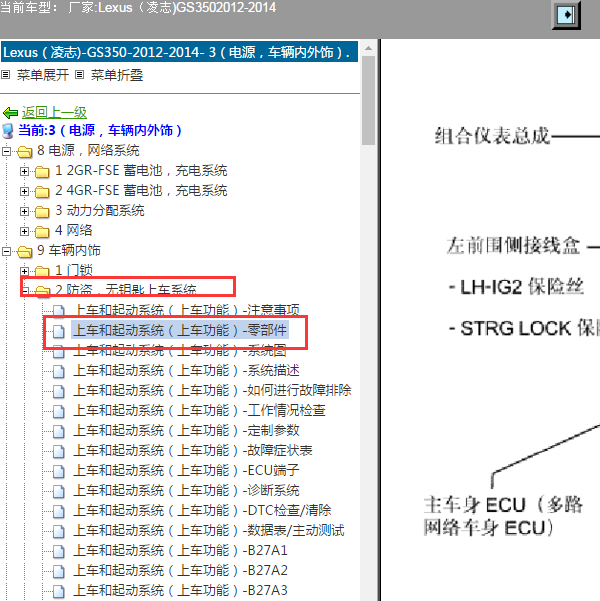Open 上车功能 -故障症状表 document

(x=193, y=450)
